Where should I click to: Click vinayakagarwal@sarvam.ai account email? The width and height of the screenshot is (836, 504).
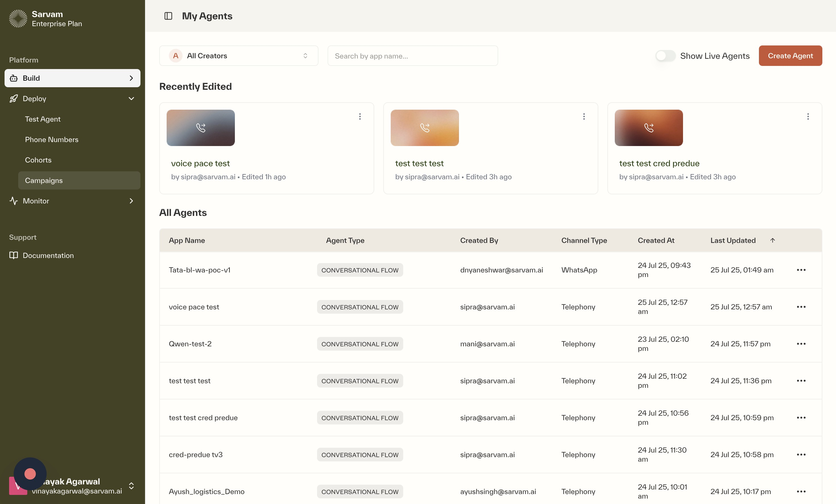(x=77, y=491)
